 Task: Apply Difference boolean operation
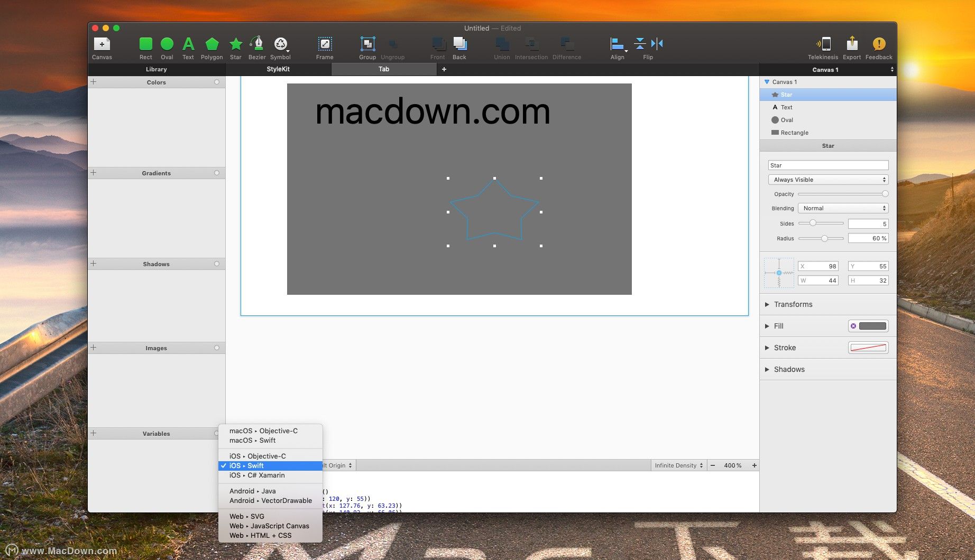pos(567,44)
